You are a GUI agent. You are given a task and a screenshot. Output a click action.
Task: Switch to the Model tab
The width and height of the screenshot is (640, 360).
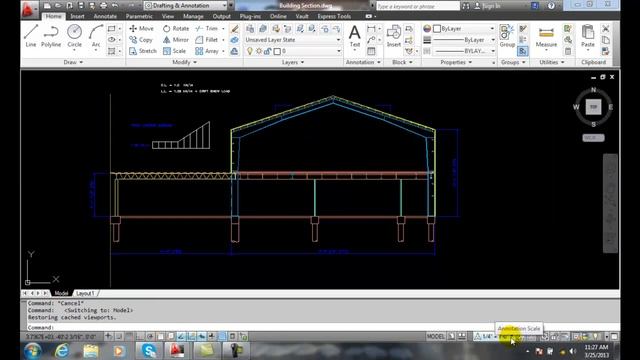point(61,293)
